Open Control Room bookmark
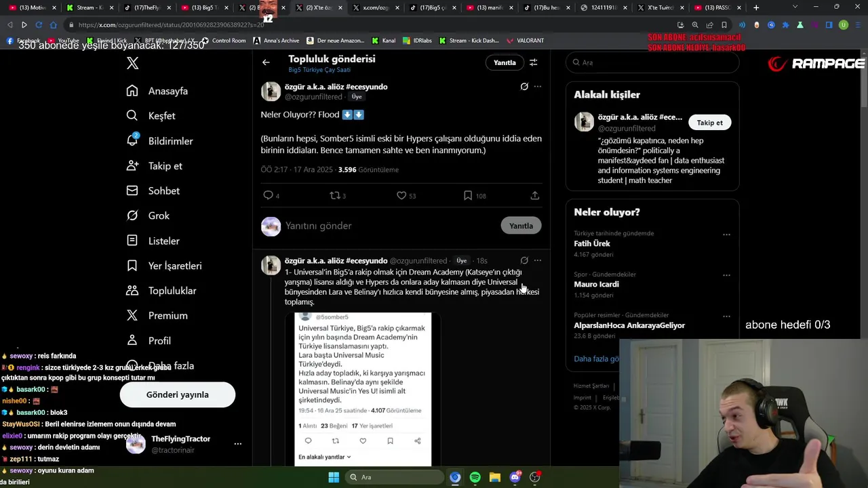 coord(223,41)
